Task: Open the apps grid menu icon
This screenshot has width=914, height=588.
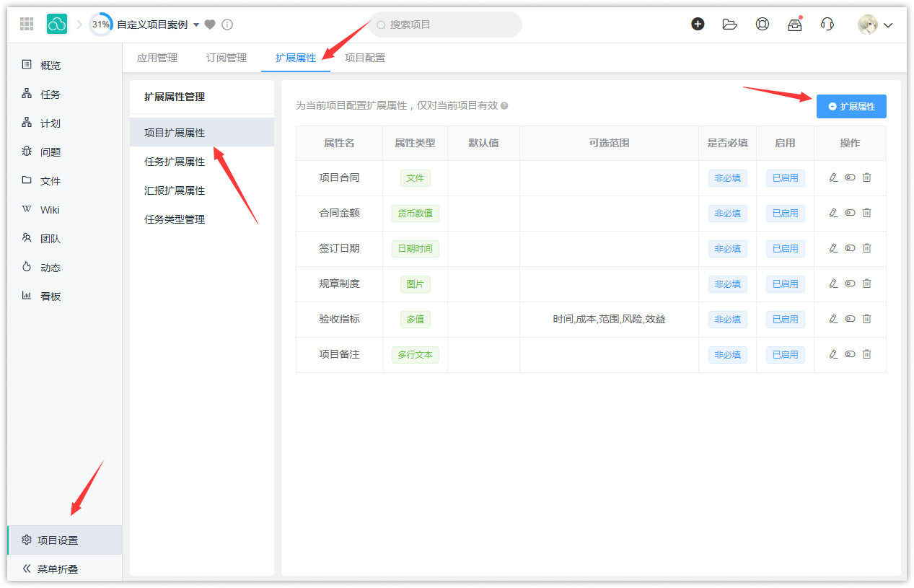Action: pos(27,24)
